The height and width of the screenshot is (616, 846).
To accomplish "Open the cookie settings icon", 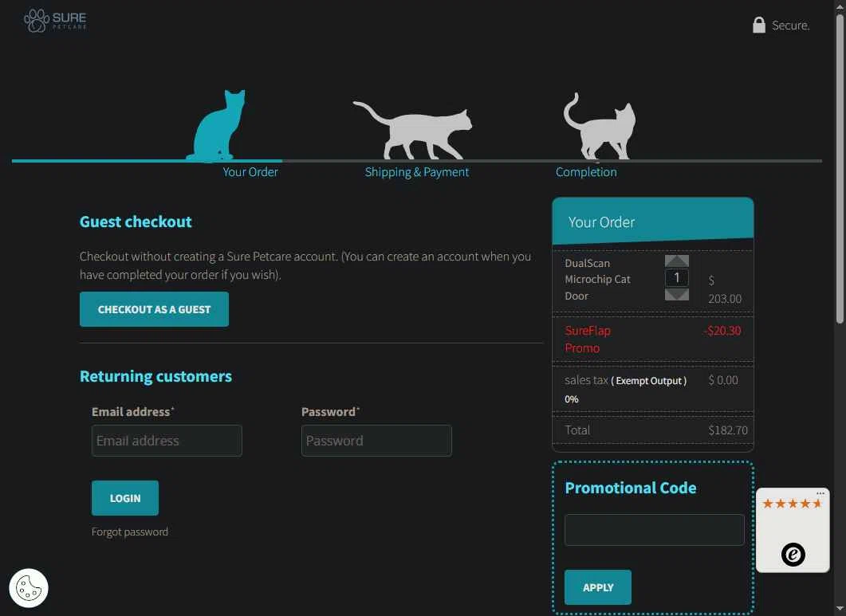I will click(29, 588).
